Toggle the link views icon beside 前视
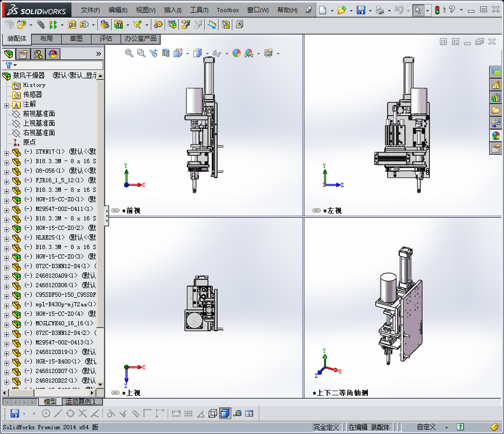Viewport: 504px width, 434px height. 115,210
